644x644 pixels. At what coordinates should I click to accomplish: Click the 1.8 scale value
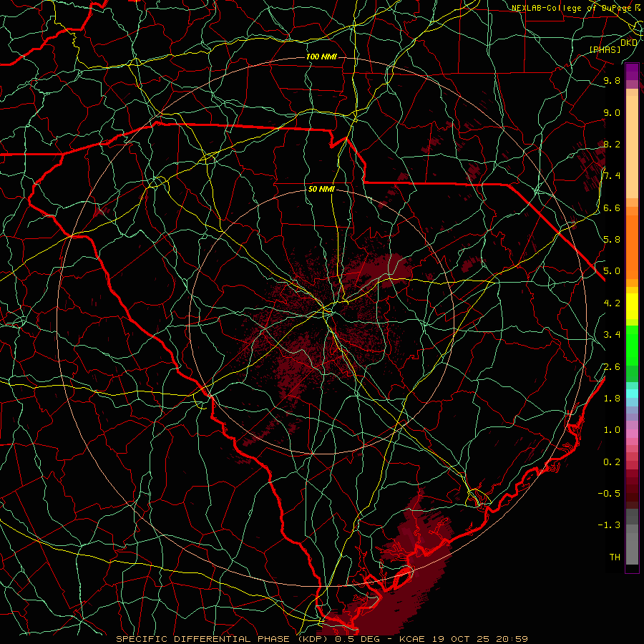click(612, 399)
